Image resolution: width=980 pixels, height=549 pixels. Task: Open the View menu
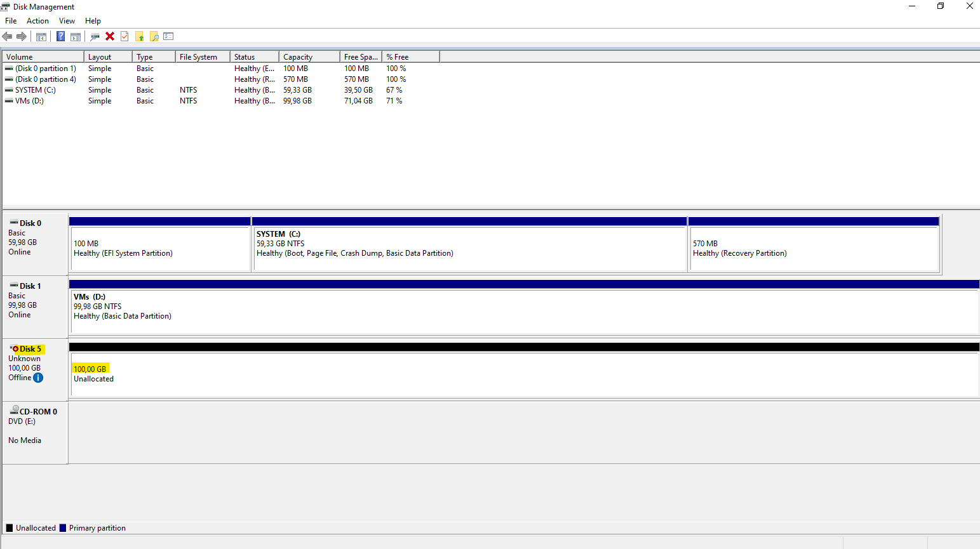pos(67,21)
